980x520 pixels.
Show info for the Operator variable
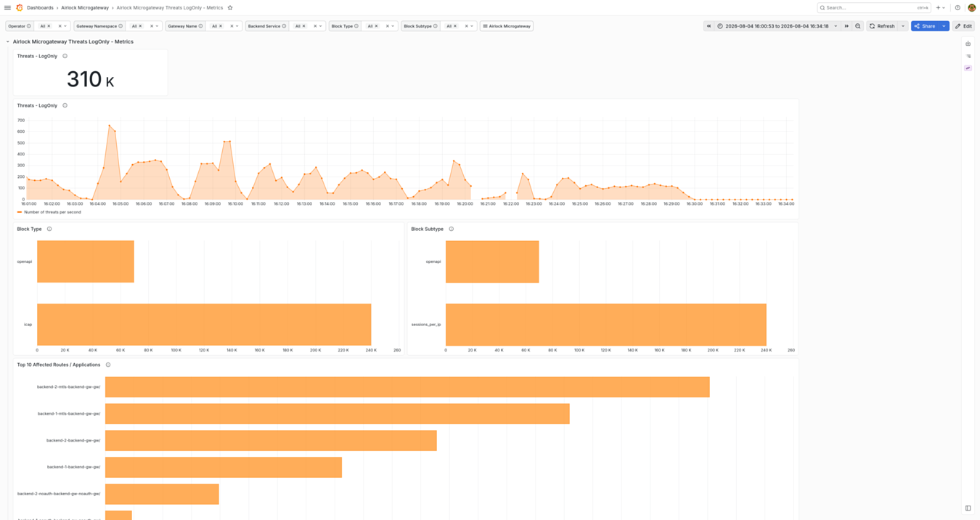(x=29, y=26)
